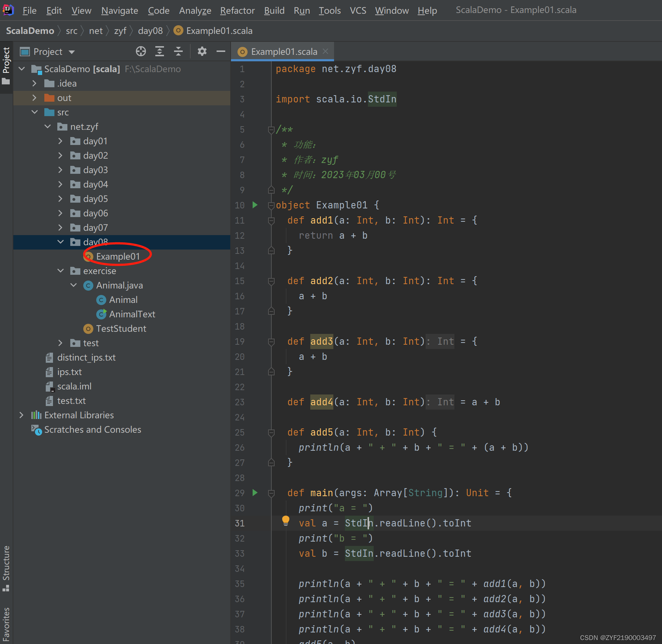Click the yellow intention light bulb on line 31
Image resolution: width=662 pixels, height=644 pixels.
286,521
